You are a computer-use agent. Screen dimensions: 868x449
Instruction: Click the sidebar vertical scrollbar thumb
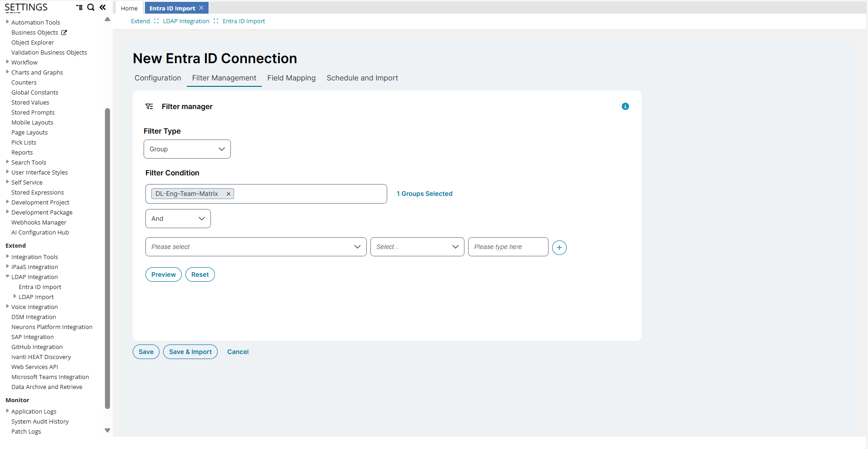pos(108,258)
